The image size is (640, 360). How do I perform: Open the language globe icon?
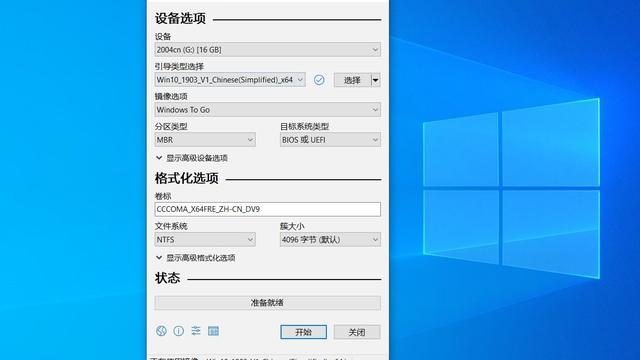tap(161, 331)
